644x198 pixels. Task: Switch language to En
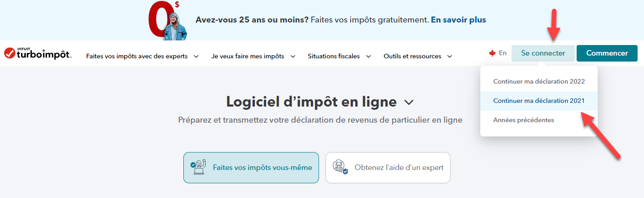(x=502, y=53)
